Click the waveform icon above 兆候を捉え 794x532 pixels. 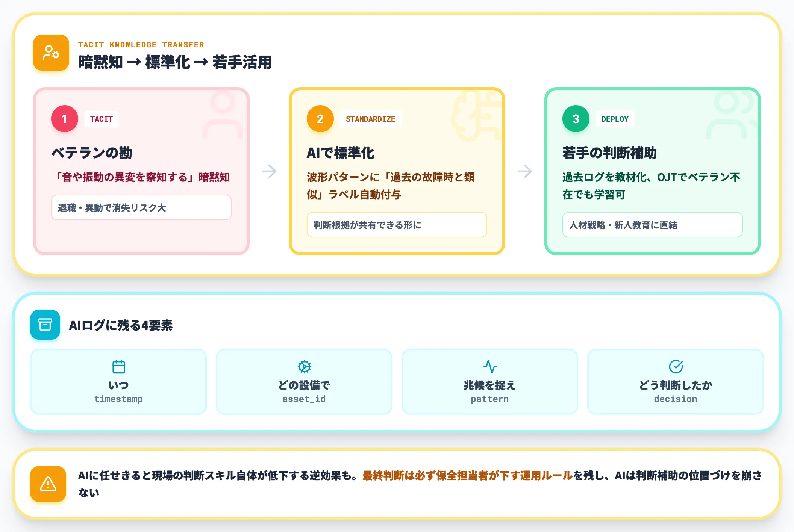pyautogui.click(x=490, y=367)
